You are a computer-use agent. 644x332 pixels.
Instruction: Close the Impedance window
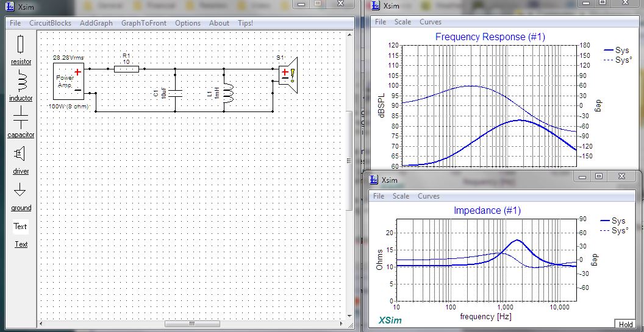(x=621, y=176)
